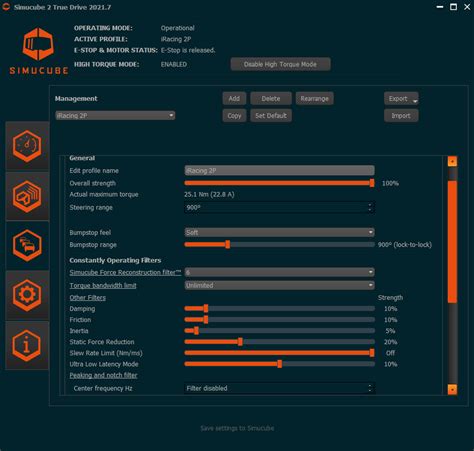
Task: Click the Rearrange profiles button
Action: click(x=314, y=99)
